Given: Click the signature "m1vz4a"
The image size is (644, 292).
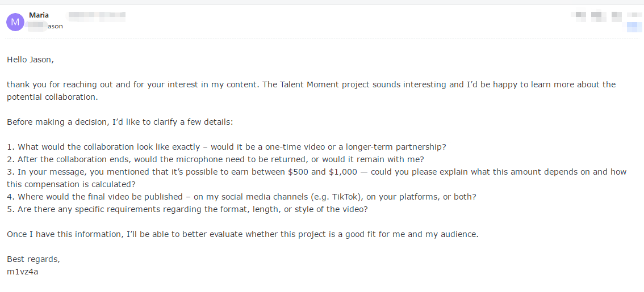Looking at the screenshot, I should 22,272.
